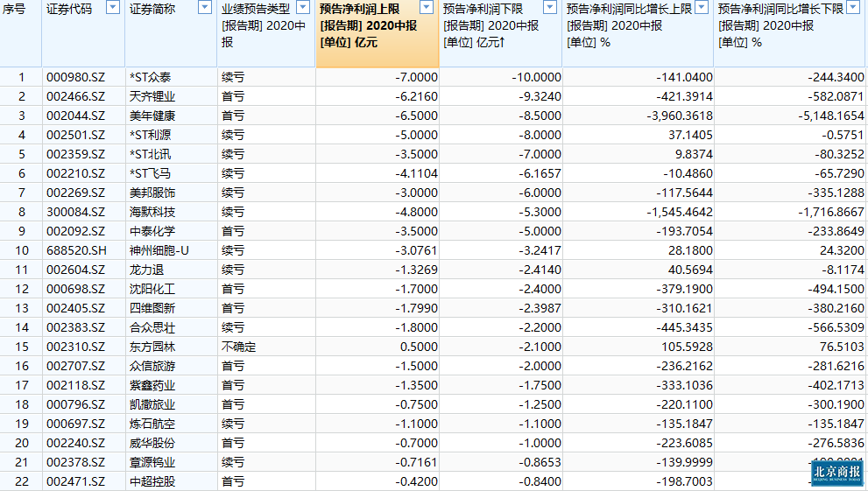Click growth lower value 24.3200
This screenshot has height=491, width=868.
[x=842, y=250]
